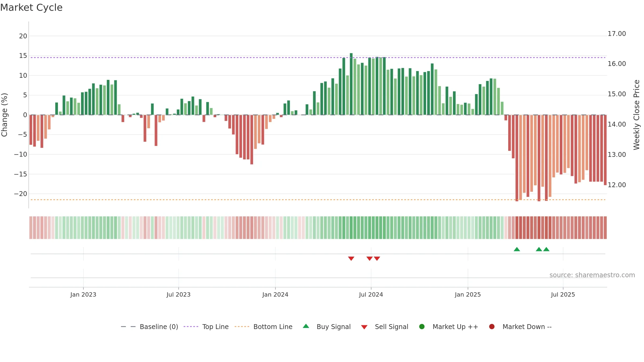The height and width of the screenshot is (362, 644).
Task: Click the tallest green bar above the Top Line
Action: point(351,84)
